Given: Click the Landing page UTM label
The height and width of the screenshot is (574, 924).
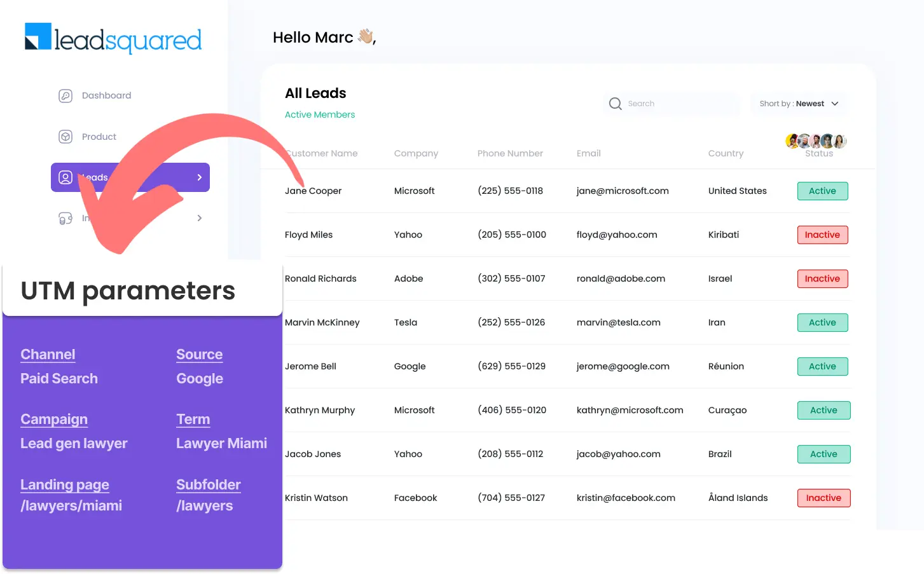Looking at the screenshot, I should [65, 485].
